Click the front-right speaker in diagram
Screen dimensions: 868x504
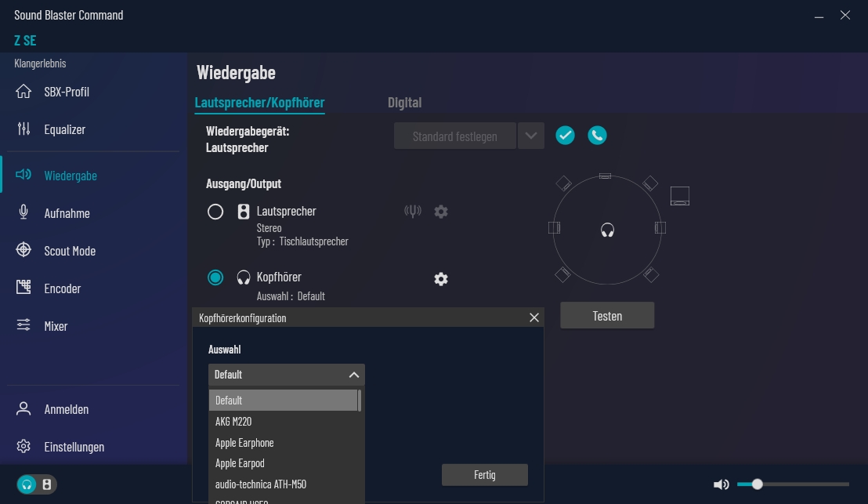pyautogui.click(x=650, y=183)
